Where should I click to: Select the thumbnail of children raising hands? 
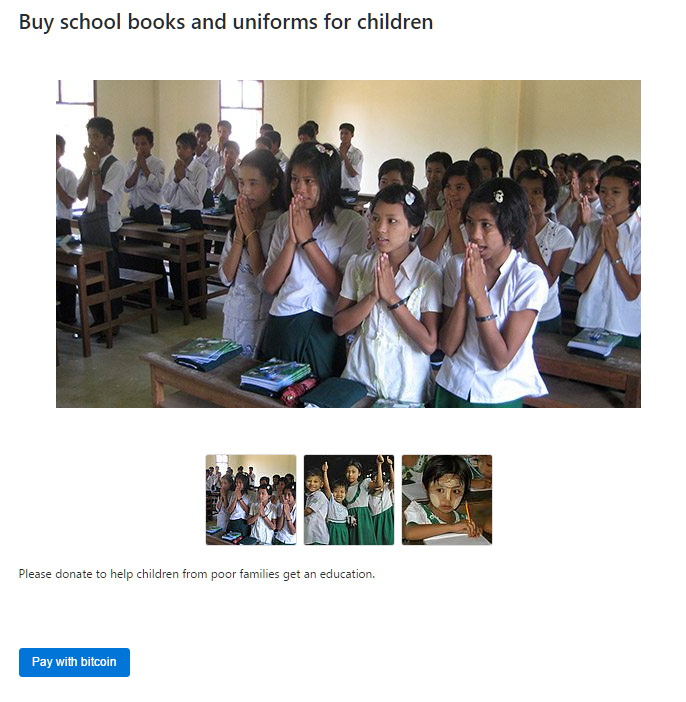[x=349, y=500]
